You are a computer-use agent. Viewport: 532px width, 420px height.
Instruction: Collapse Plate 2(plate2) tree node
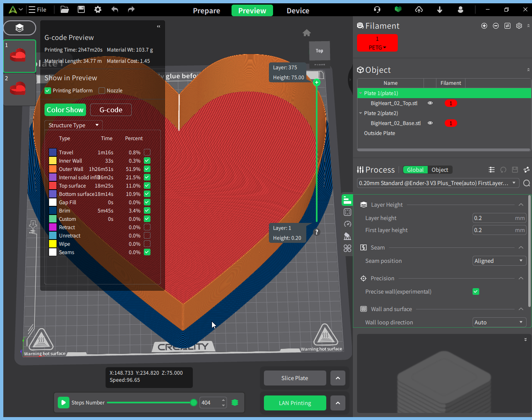coord(360,113)
